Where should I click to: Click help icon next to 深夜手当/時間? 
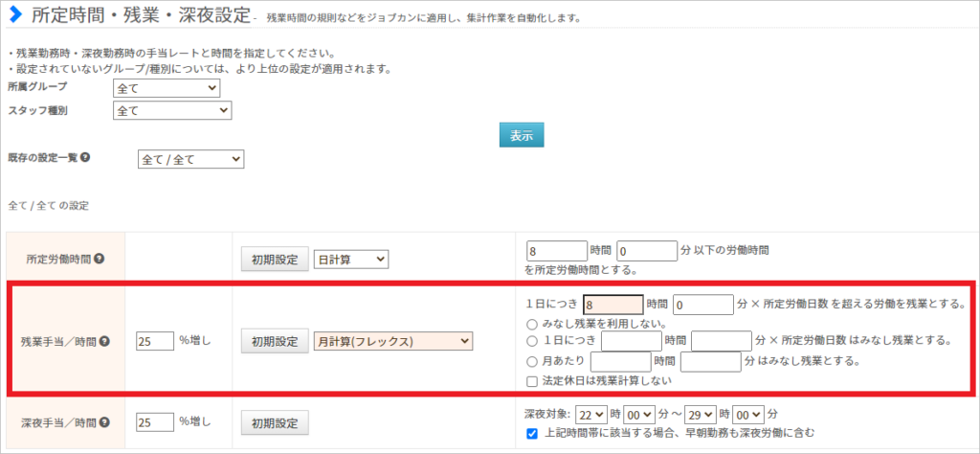(x=104, y=421)
